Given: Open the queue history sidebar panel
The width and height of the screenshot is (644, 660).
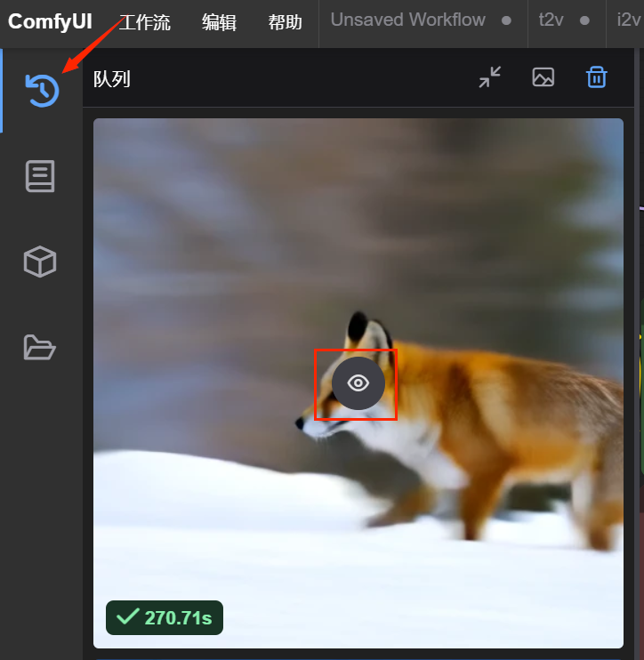Looking at the screenshot, I should pos(42,90).
